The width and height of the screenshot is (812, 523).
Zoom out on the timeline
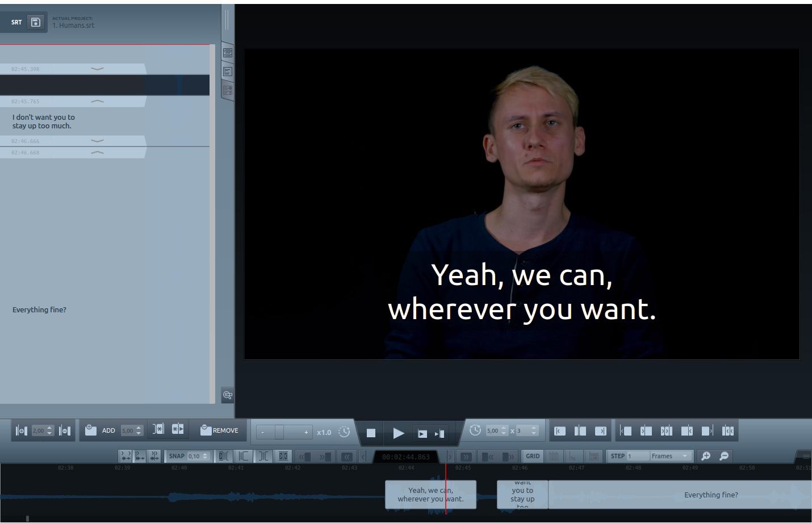click(x=724, y=456)
